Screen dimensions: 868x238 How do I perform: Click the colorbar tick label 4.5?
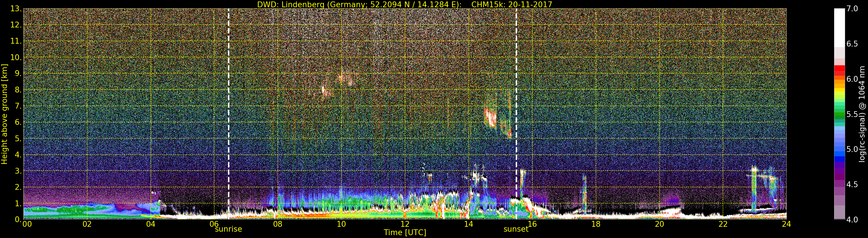click(x=852, y=185)
